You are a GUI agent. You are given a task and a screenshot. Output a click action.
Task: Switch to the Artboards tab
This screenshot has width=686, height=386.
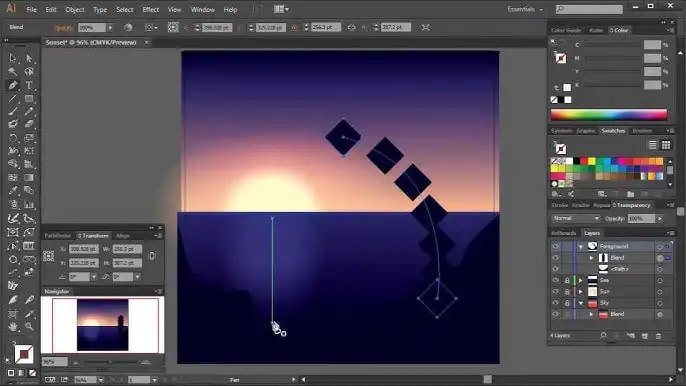coord(564,233)
